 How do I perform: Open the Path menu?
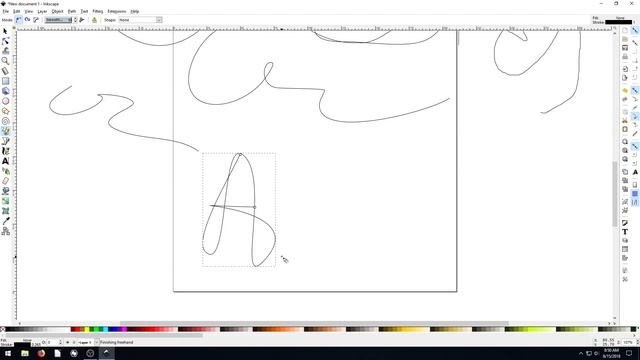point(72,11)
